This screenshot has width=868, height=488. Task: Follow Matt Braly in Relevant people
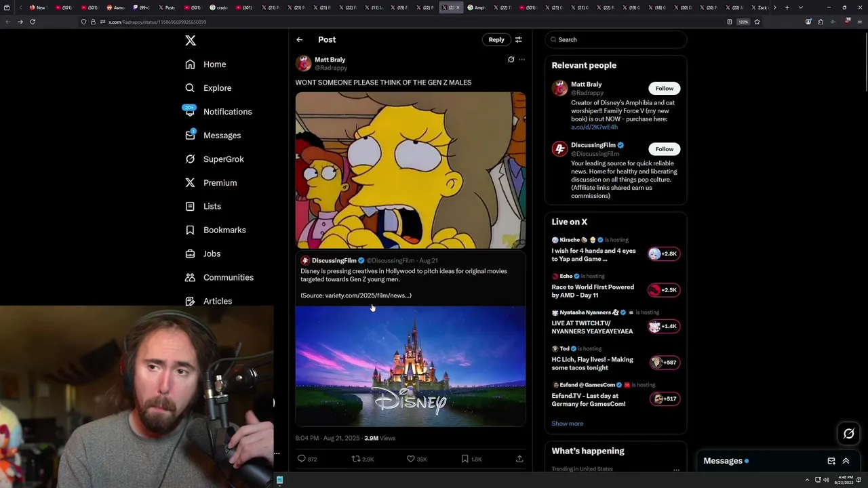pyautogui.click(x=665, y=89)
